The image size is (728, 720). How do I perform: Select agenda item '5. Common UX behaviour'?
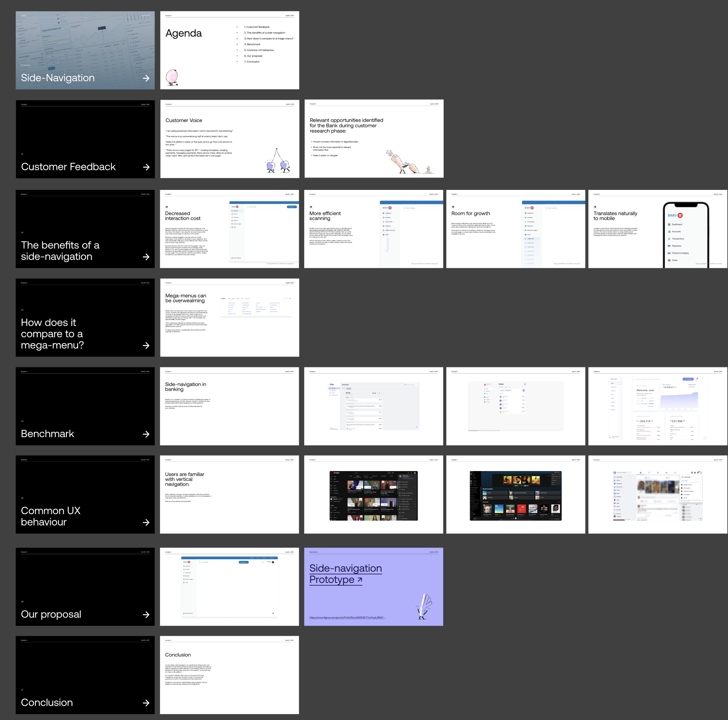(x=259, y=50)
